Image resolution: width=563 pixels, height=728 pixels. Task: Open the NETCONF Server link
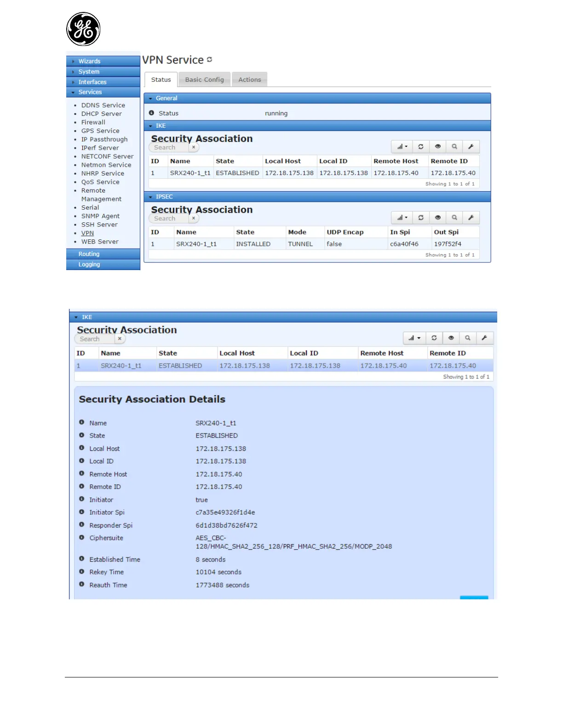point(107,156)
